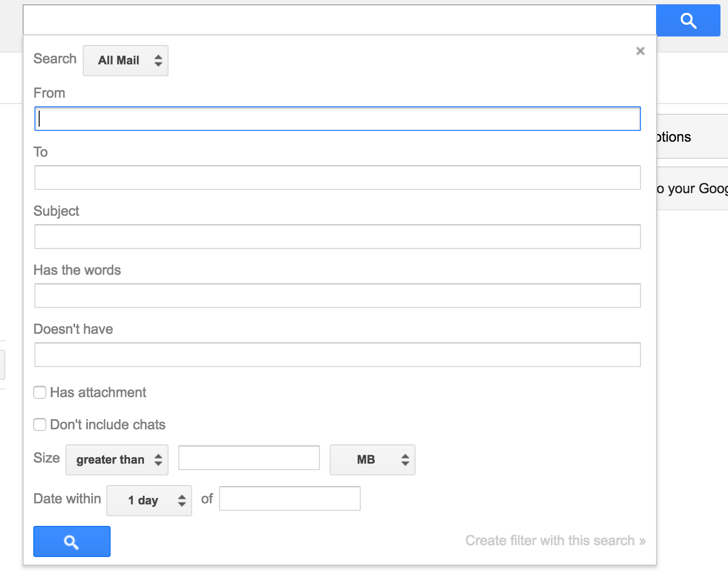The image size is (728, 586).
Task: Select the Subject text field
Action: click(x=338, y=237)
